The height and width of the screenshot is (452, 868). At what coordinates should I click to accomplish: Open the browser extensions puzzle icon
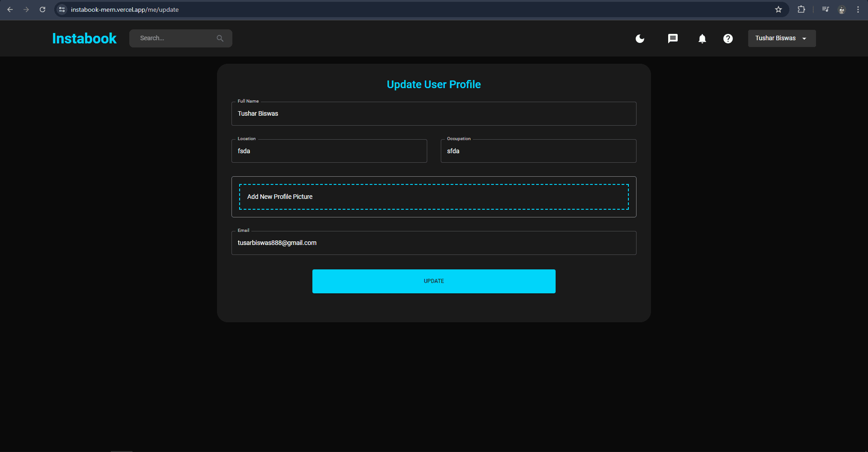(801, 9)
